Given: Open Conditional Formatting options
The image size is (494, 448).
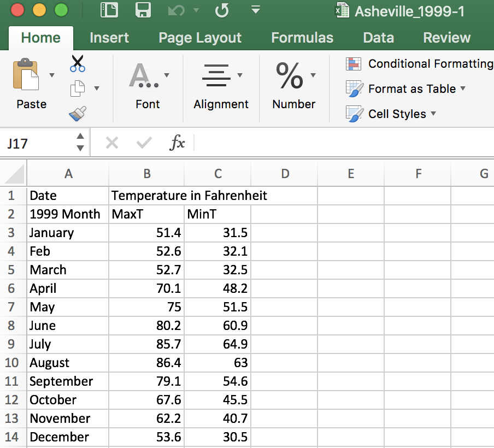Looking at the screenshot, I should [x=354, y=63].
